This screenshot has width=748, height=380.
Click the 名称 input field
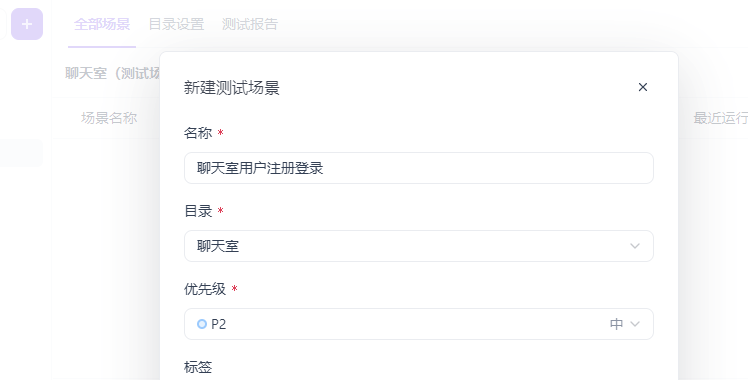point(419,168)
